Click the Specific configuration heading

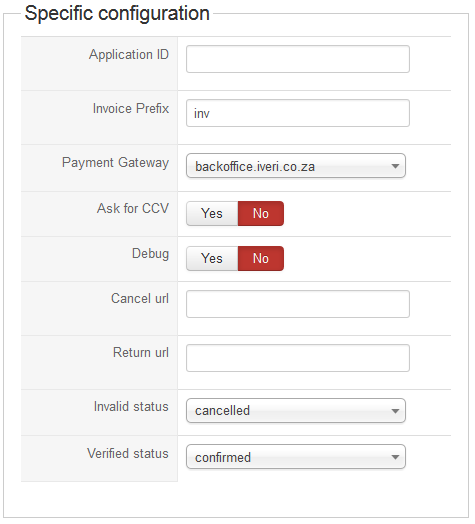[117, 14]
